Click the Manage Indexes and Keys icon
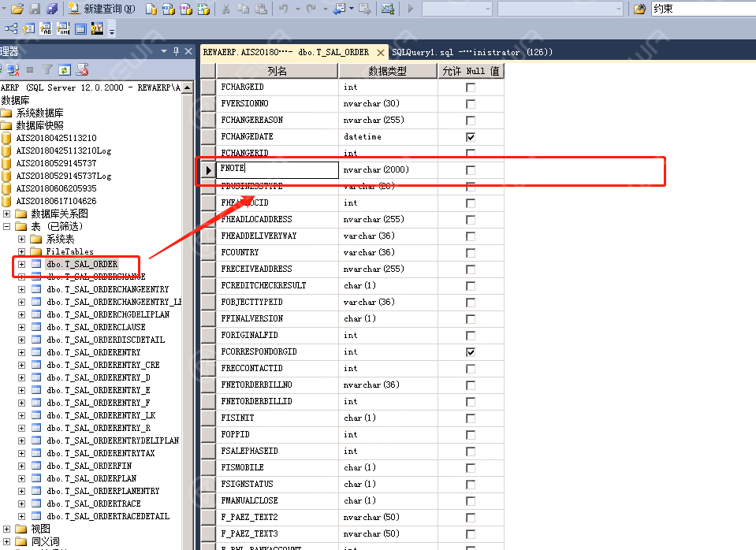Viewport: 756px width, 550px height. click(x=28, y=29)
